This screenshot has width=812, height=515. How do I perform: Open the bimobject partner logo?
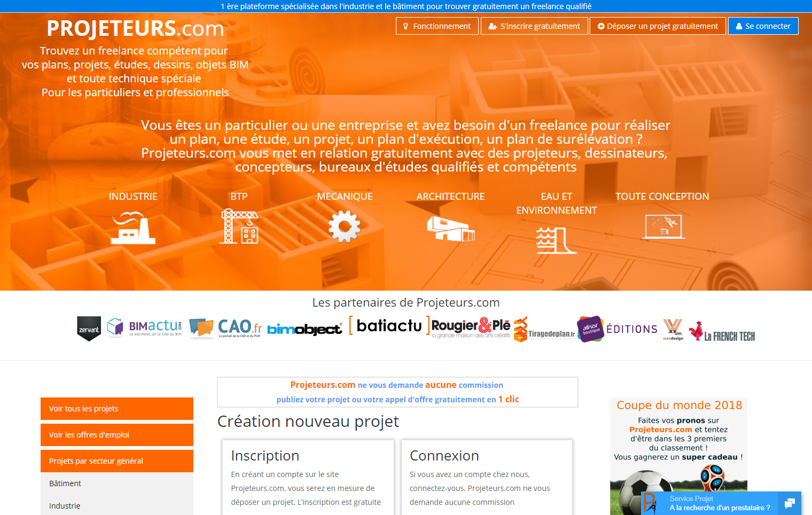pos(304,329)
